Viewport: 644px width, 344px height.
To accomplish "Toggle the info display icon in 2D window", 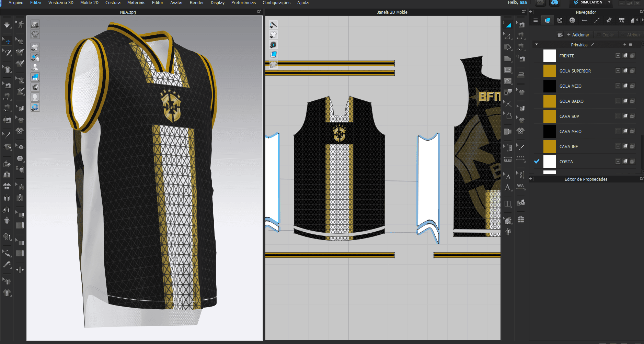I will tap(273, 45).
